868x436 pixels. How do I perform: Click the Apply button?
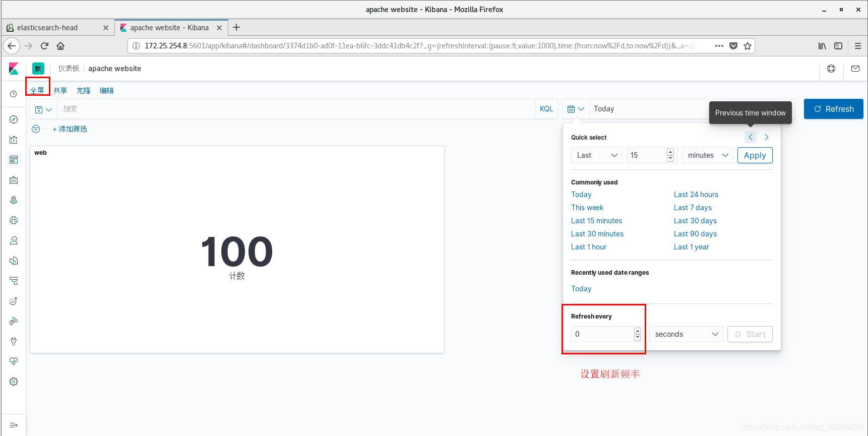pyautogui.click(x=755, y=155)
